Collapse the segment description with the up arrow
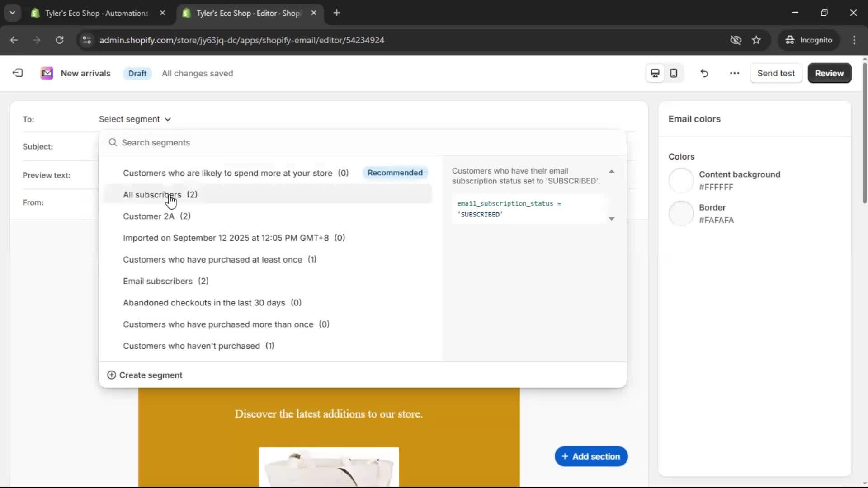 (611, 171)
